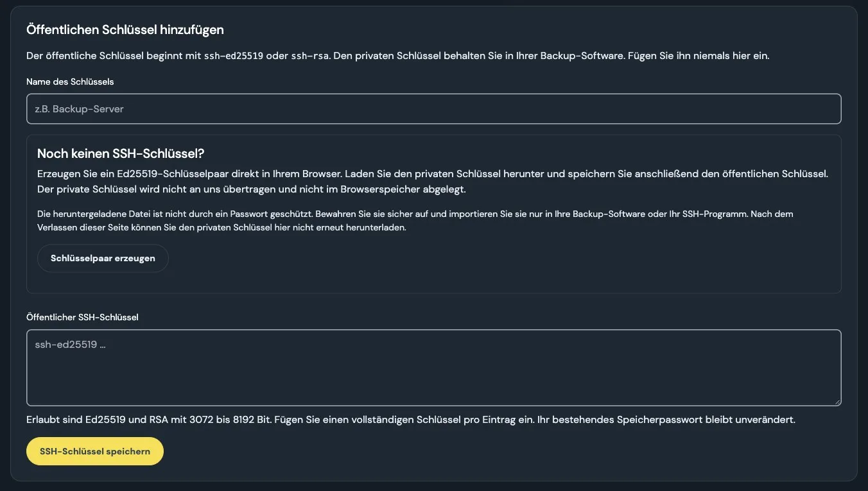This screenshot has width=868, height=491.
Task: Click empty space beside the Schlüsselpaar erzeugen button
Action: 501,259
